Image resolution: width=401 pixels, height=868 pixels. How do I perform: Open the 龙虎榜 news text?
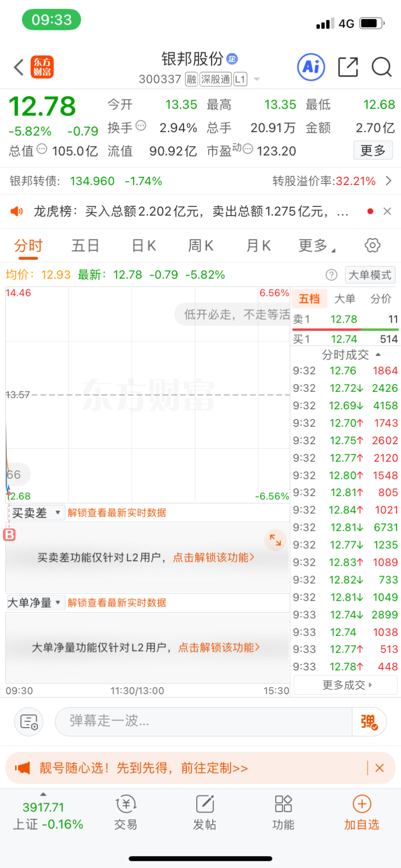tap(191, 211)
